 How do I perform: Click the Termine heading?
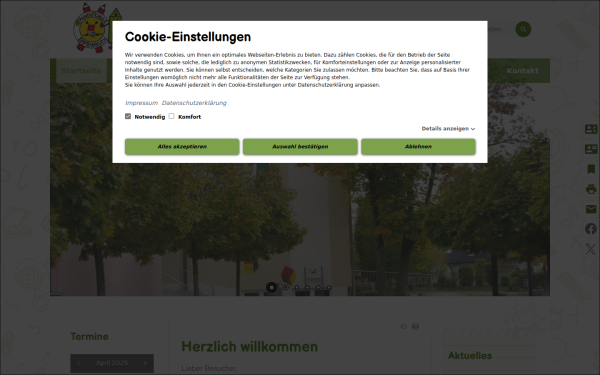[90, 336]
